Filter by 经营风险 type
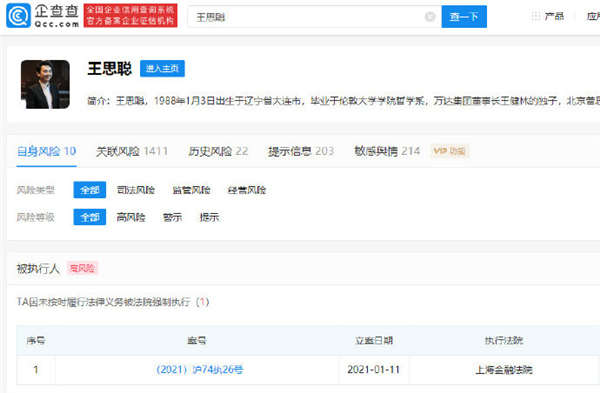Viewport: 600px width, 393px height. pyautogui.click(x=247, y=190)
